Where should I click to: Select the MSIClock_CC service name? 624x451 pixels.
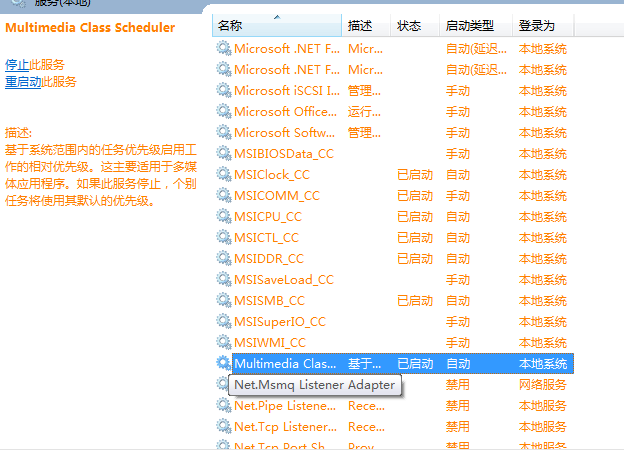click(x=272, y=175)
